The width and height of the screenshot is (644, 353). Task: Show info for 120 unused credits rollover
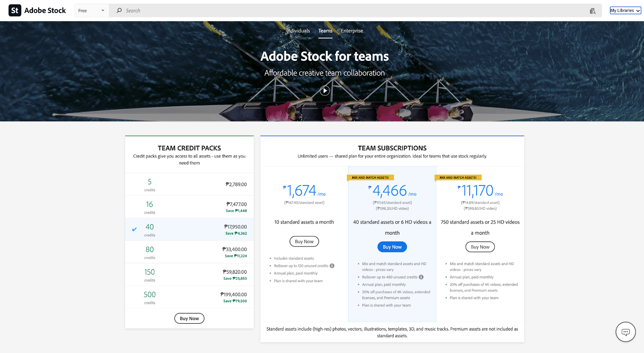pos(332,266)
